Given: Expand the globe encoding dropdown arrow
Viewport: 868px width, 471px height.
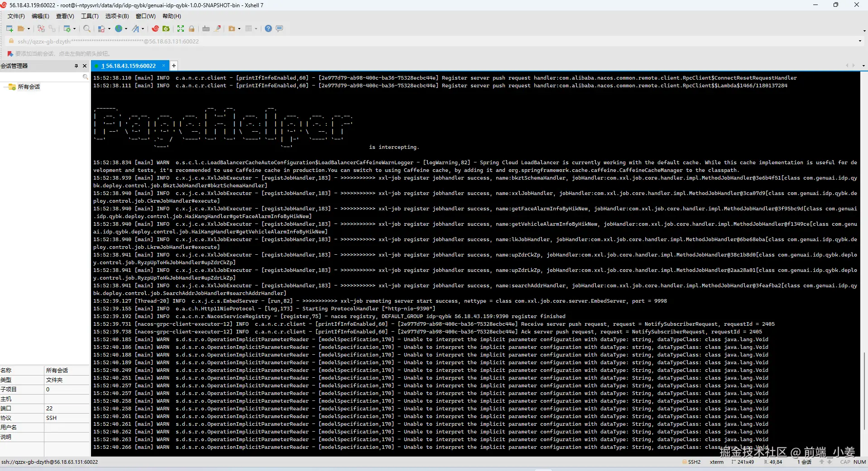Looking at the screenshot, I should pyautogui.click(x=126, y=29).
